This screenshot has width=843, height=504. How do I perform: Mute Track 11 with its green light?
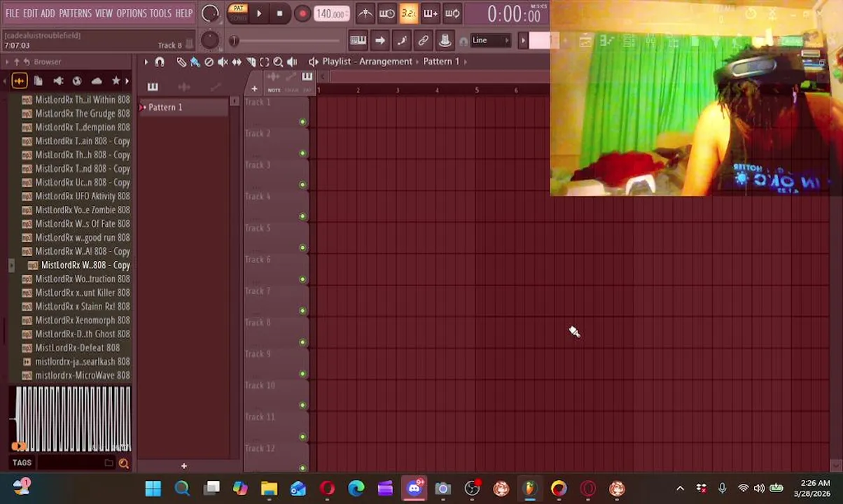pyautogui.click(x=302, y=437)
